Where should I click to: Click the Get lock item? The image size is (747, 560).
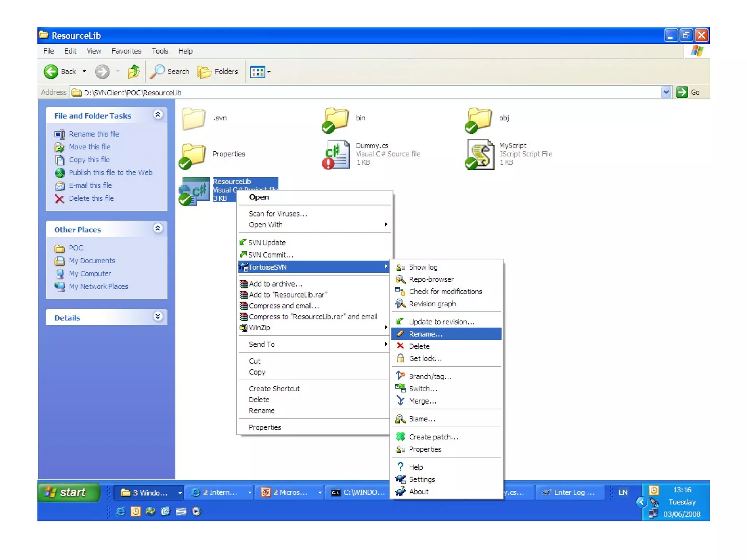click(x=425, y=358)
